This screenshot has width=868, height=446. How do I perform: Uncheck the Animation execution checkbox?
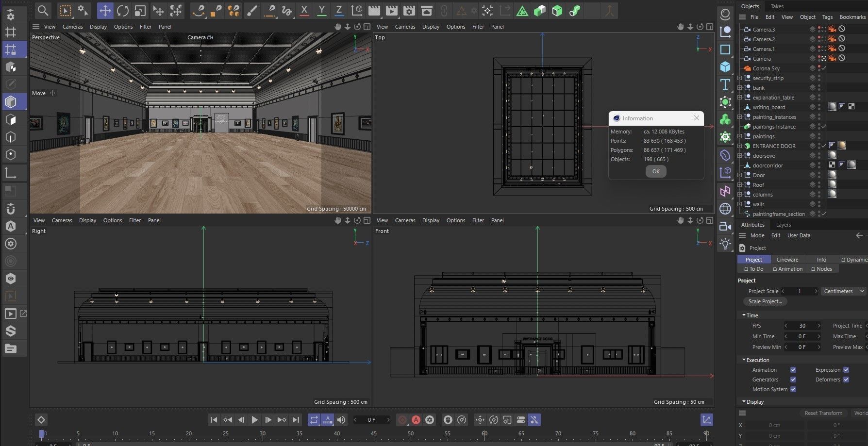pyautogui.click(x=793, y=370)
